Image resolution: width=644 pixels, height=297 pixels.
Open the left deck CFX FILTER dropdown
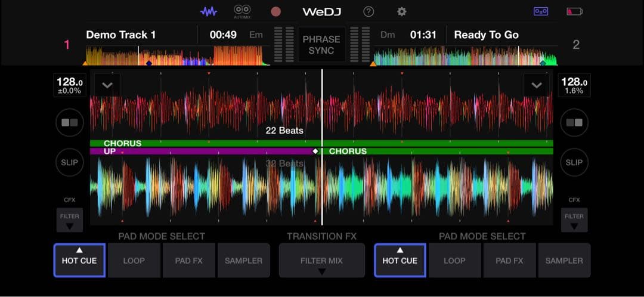coord(70,219)
